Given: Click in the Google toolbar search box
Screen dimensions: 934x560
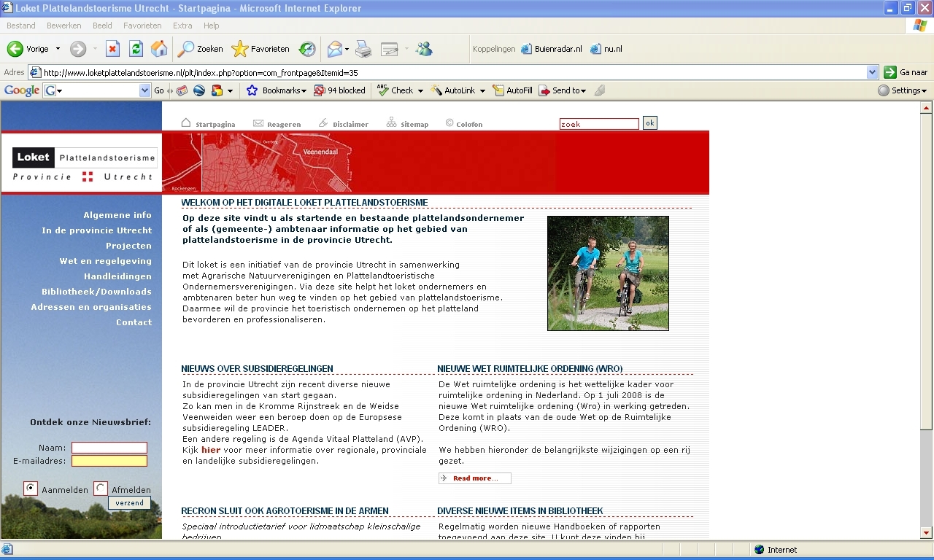Looking at the screenshot, I should (x=96, y=90).
